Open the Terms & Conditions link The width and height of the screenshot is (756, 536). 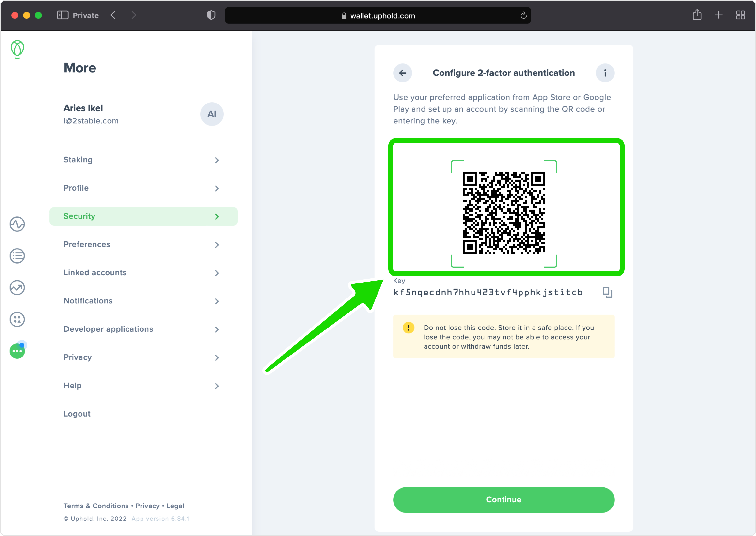tap(96, 506)
